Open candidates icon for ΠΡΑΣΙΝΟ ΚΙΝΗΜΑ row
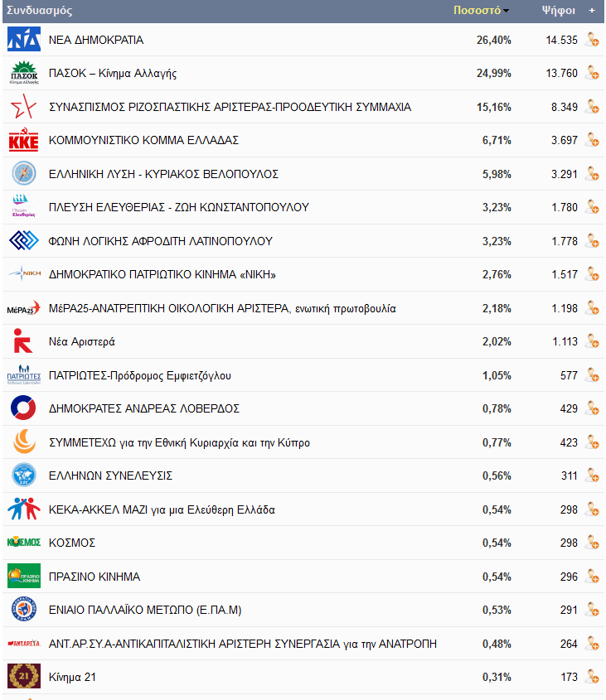The width and height of the screenshot is (606, 700). (593, 577)
